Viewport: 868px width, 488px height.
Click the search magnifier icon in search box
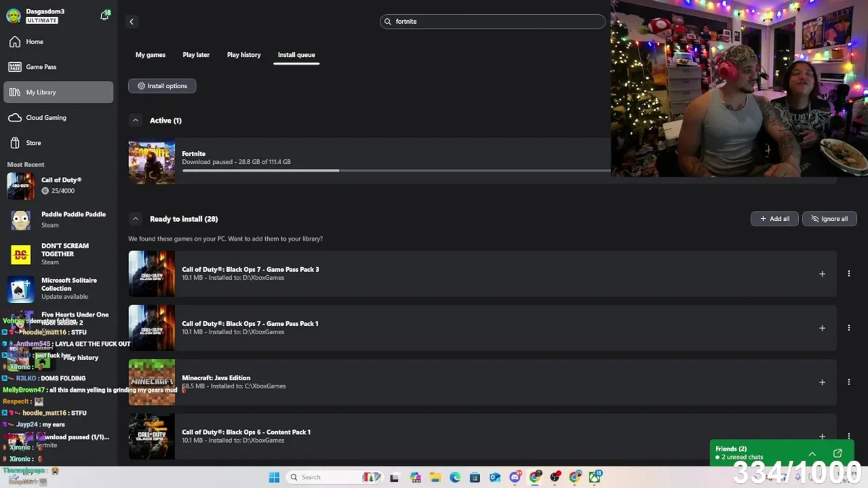pyautogui.click(x=388, y=22)
